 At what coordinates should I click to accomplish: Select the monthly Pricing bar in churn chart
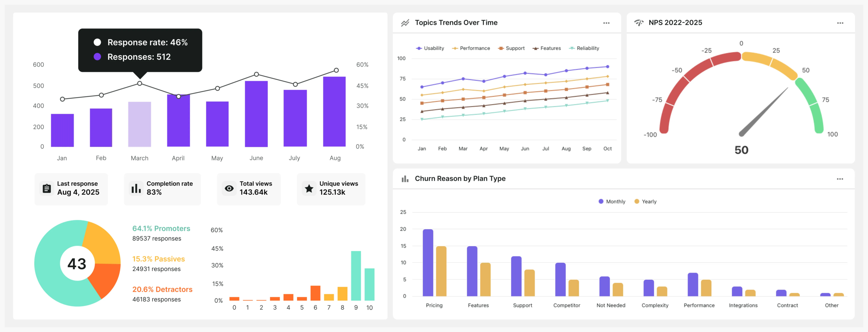(428, 262)
